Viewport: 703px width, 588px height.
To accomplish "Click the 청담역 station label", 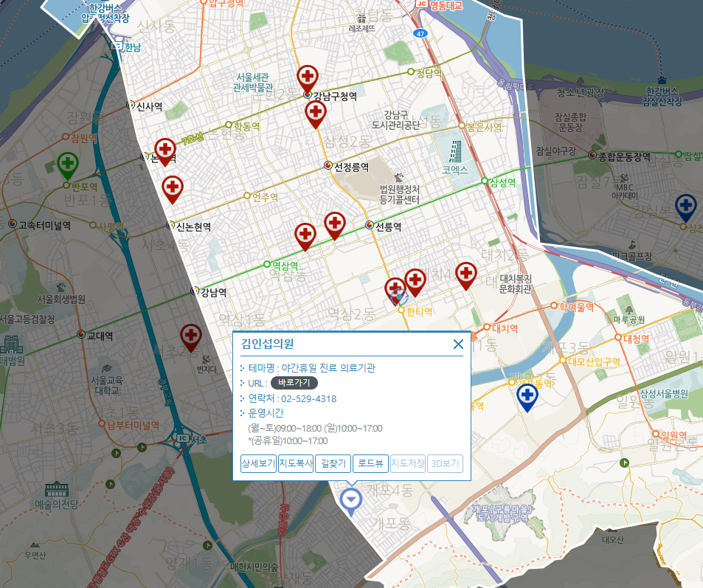I will (x=429, y=73).
